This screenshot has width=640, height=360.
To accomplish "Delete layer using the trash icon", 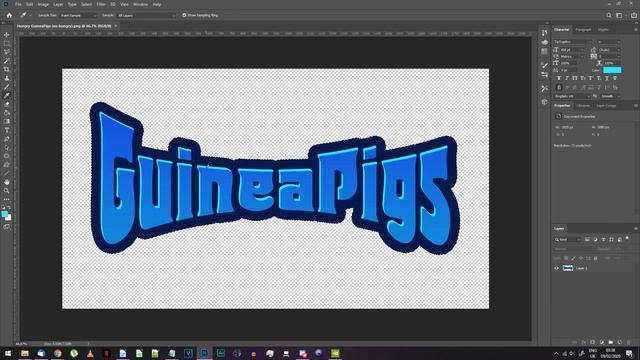I will [x=629, y=342].
